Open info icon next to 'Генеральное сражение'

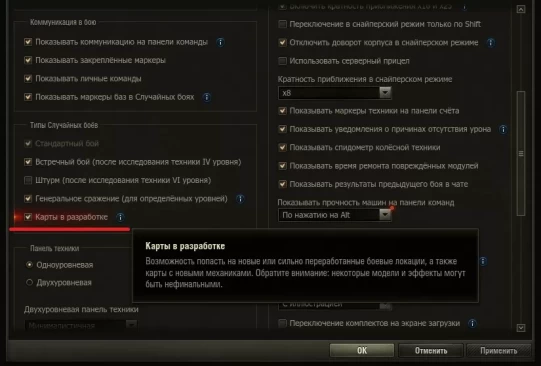click(240, 199)
